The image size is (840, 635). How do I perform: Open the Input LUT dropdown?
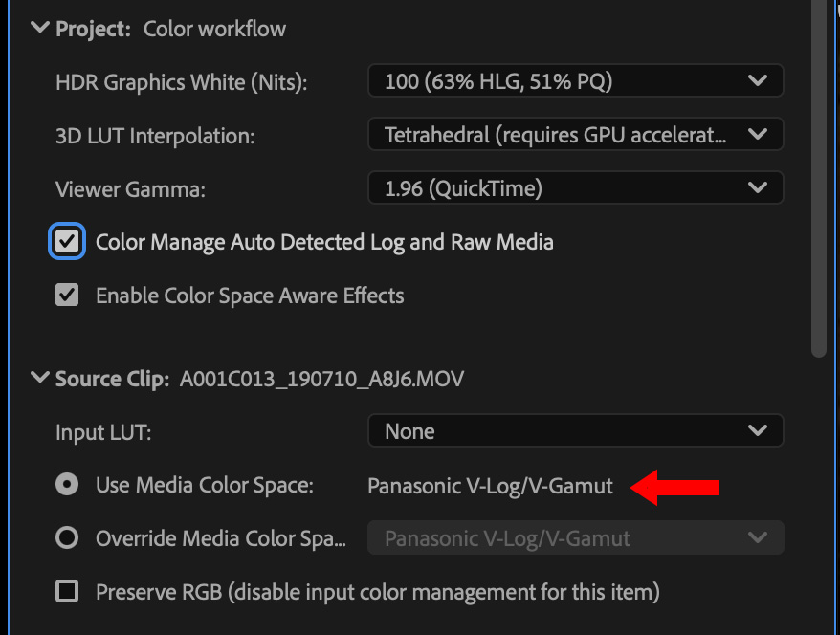575,431
